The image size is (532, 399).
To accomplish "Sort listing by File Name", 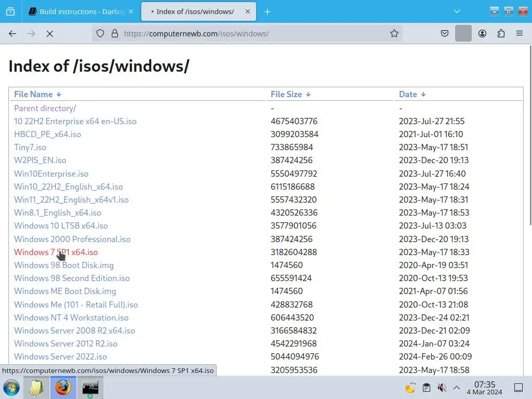I will pyautogui.click(x=37, y=95).
